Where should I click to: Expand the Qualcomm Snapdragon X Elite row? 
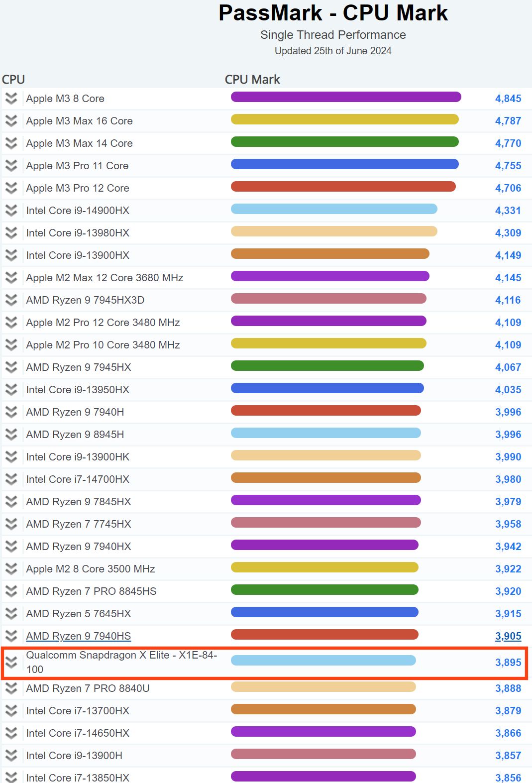pos(11,663)
